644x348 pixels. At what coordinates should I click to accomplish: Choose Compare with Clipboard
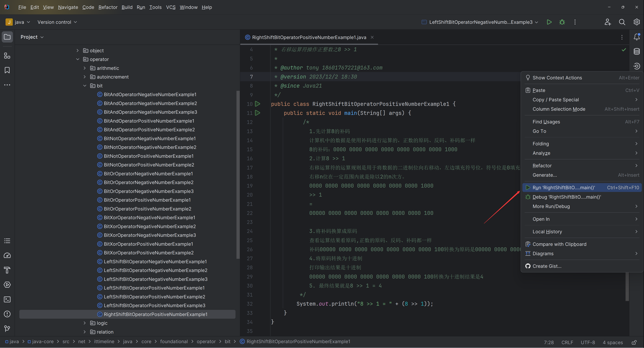(582, 244)
